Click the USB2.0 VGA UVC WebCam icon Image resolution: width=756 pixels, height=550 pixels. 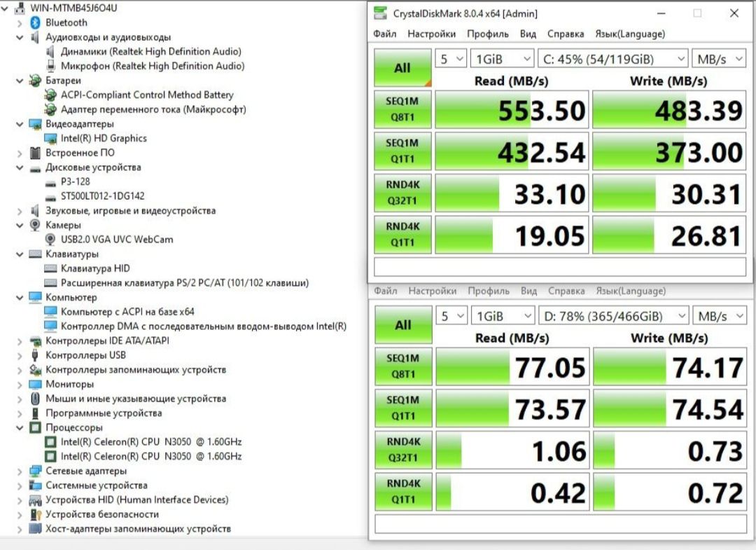50,240
